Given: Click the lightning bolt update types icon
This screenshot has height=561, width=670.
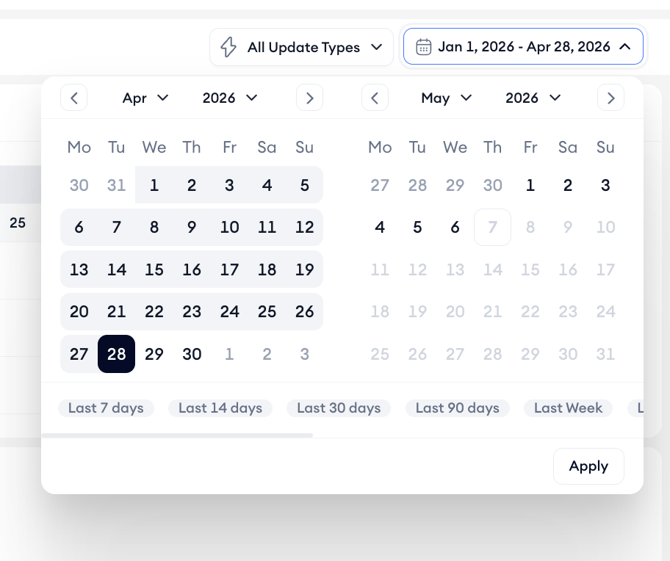Looking at the screenshot, I should point(229,47).
